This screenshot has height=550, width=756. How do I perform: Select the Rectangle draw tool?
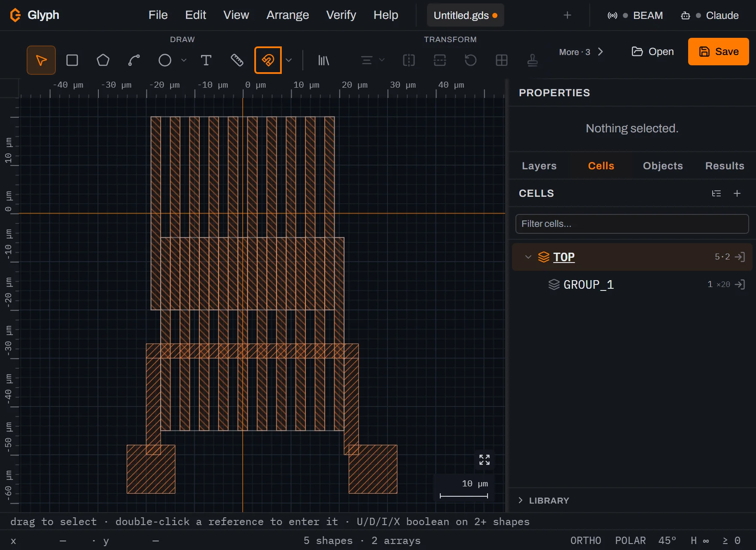pos(72,60)
